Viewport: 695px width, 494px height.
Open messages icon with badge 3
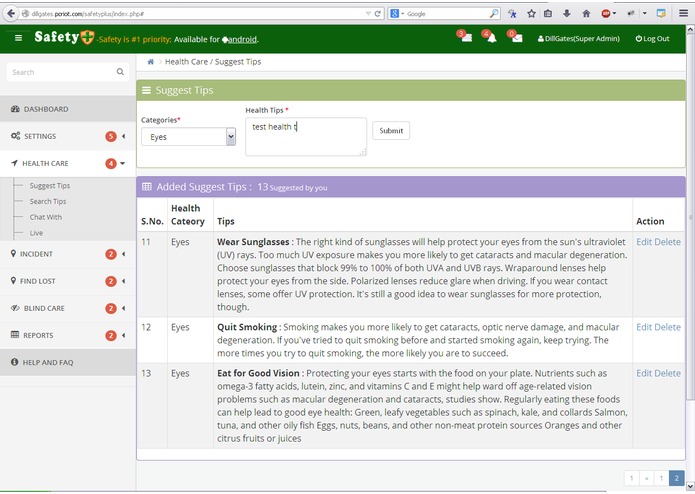(465, 37)
